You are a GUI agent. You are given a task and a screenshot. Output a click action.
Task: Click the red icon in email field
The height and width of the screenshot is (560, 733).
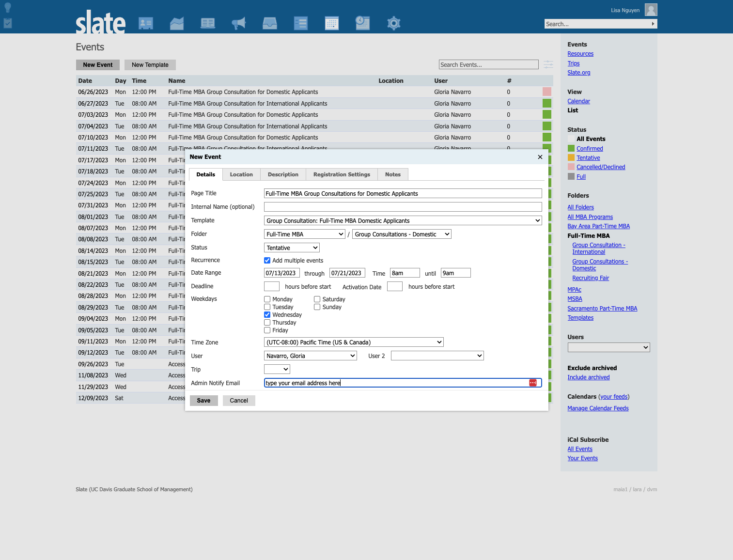533,383
